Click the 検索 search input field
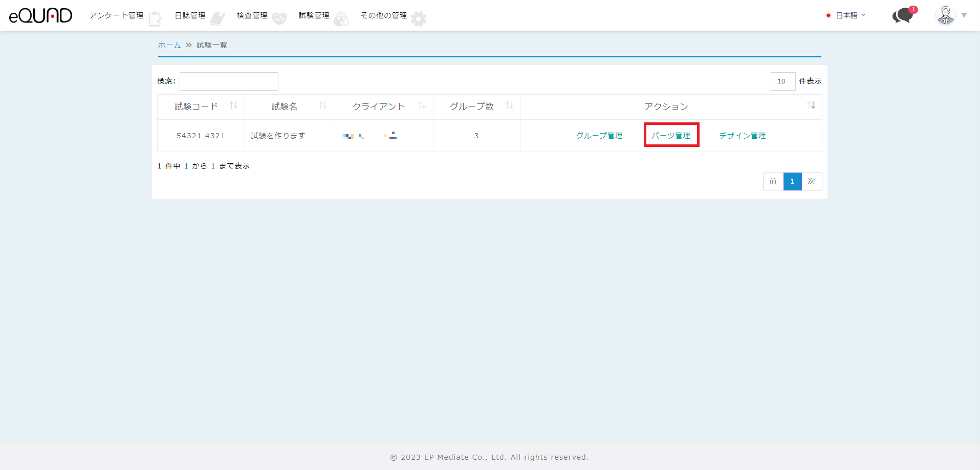This screenshot has height=470, width=980. (229, 81)
